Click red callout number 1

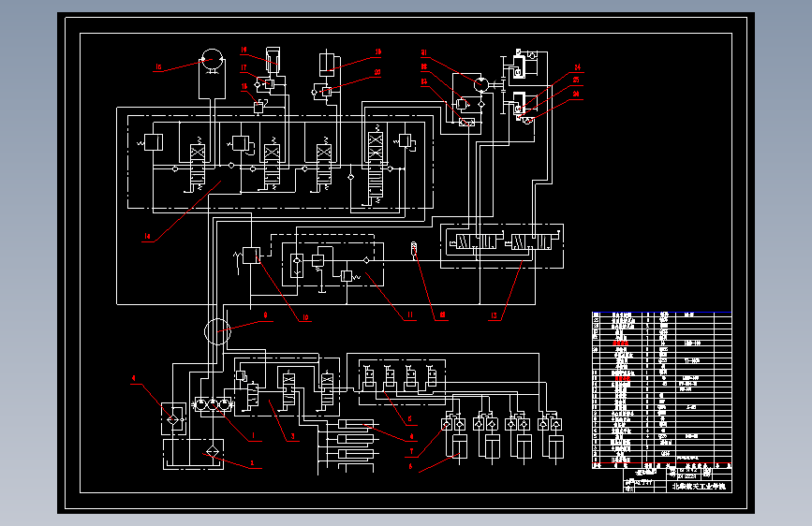253,436
